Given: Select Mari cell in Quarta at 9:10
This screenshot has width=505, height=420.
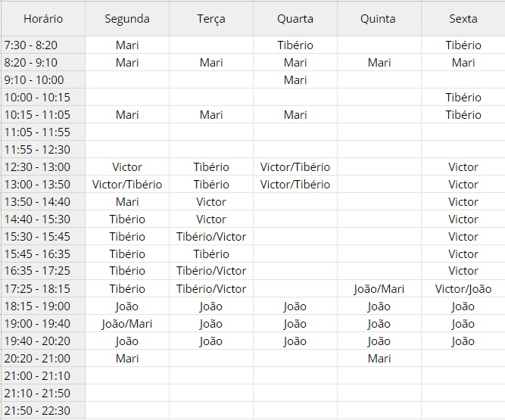Looking at the screenshot, I should coord(295,79).
